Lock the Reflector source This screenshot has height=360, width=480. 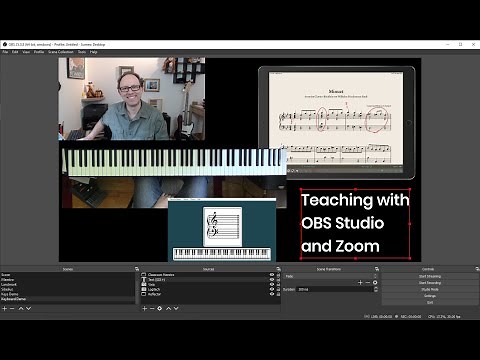(x=278, y=294)
